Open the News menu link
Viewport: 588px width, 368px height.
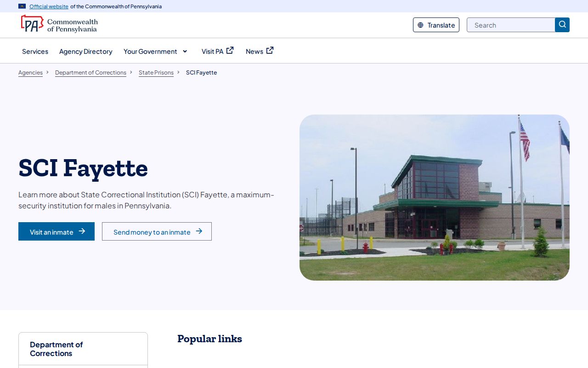click(260, 51)
